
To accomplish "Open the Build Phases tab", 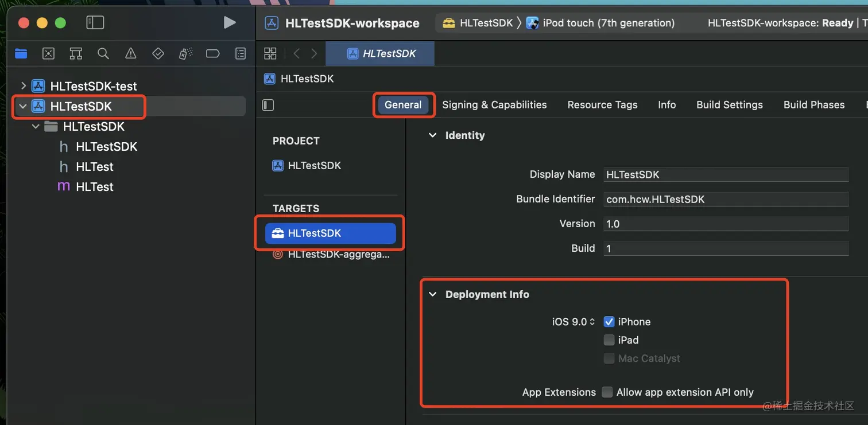I will [x=814, y=105].
